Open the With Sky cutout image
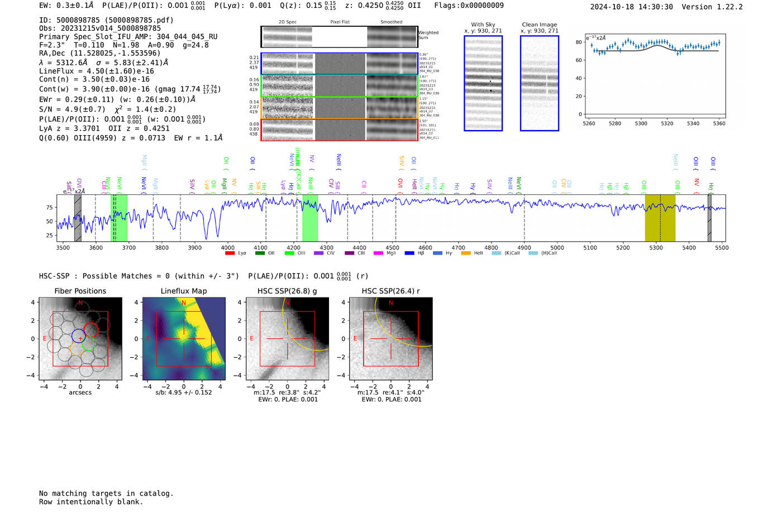The height and width of the screenshot is (532, 782). click(x=483, y=83)
